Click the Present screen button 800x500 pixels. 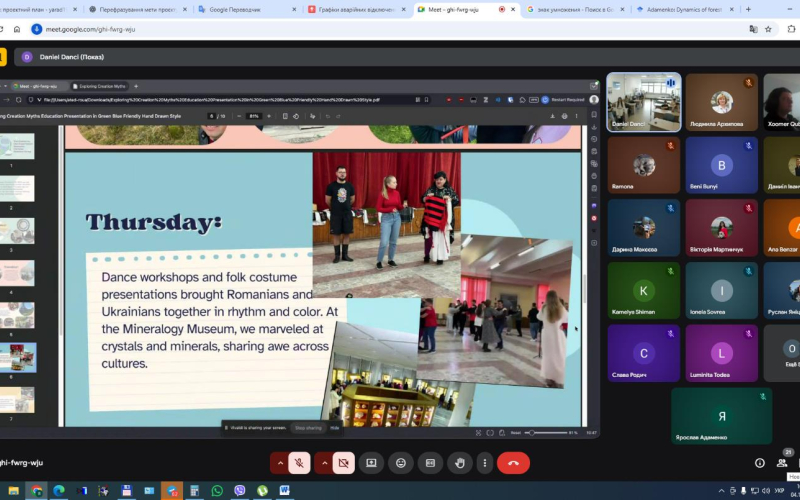(x=371, y=463)
